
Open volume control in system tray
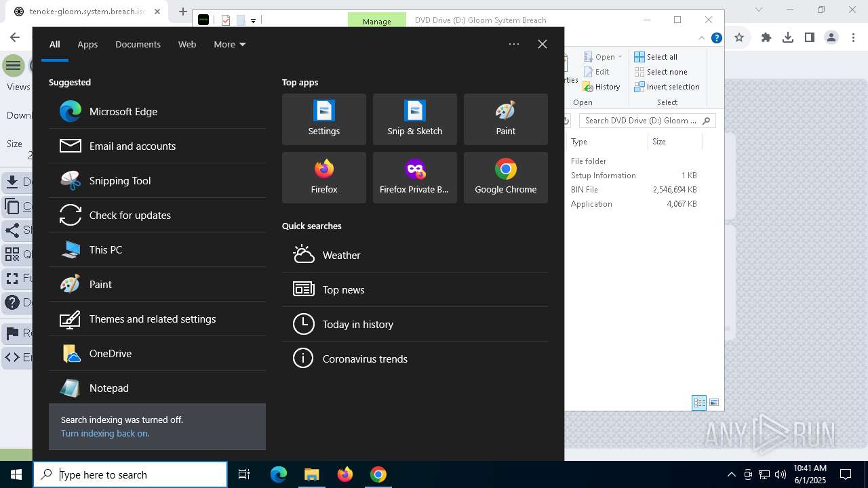(x=781, y=474)
